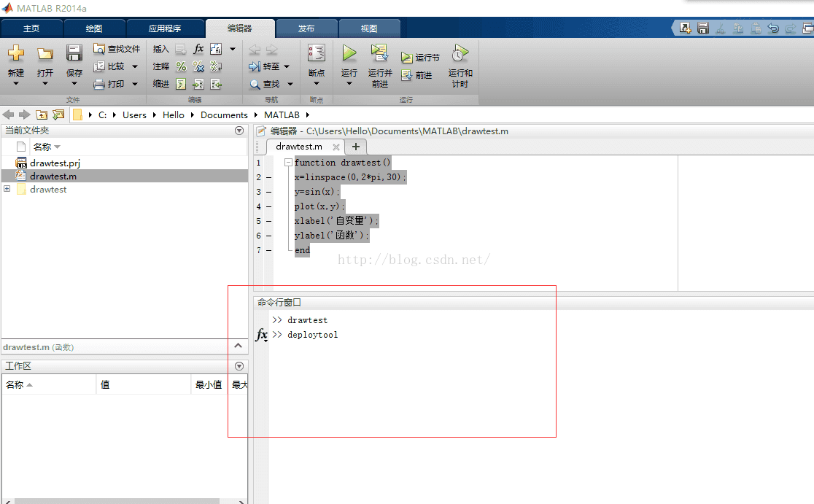
Task: Open the 比较 dropdown arrow
Action: [135, 66]
